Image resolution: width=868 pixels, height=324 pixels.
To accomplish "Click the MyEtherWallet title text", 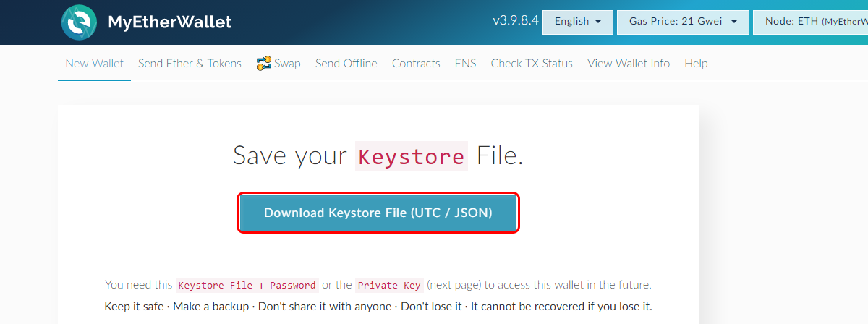I will 170,22.
